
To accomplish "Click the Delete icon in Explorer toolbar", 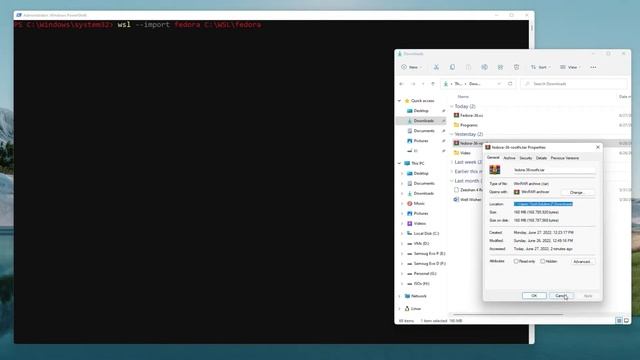I will [516, 67].
